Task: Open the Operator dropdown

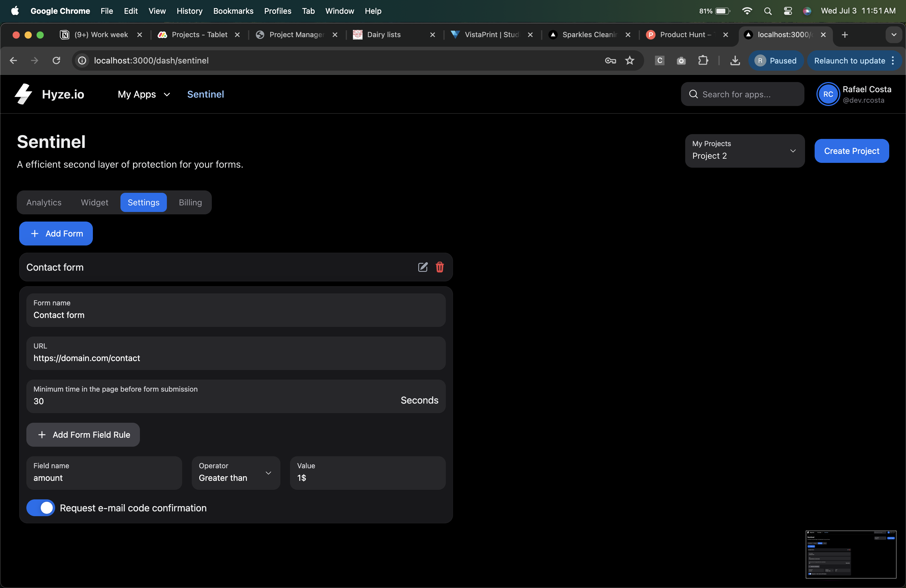Action: (x=235, y=473)
